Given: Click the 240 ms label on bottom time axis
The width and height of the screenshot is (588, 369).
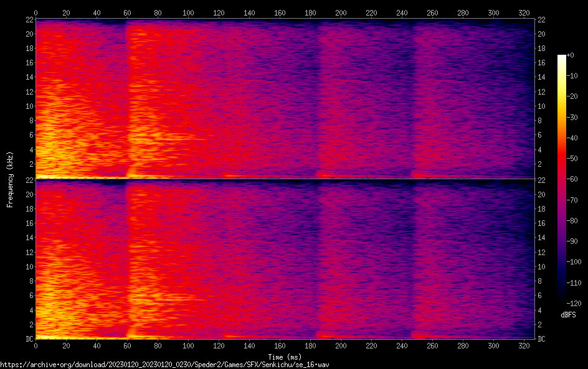Looking at the screenshot, I should 402,346.
